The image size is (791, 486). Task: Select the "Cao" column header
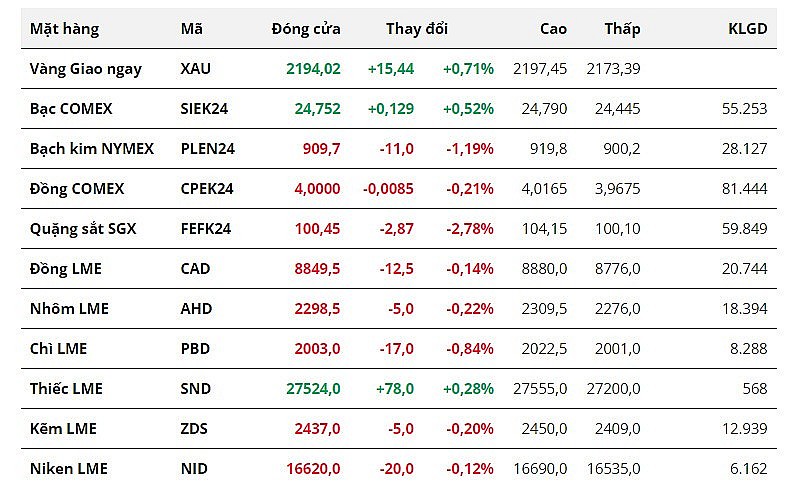(x=553, y=29)
